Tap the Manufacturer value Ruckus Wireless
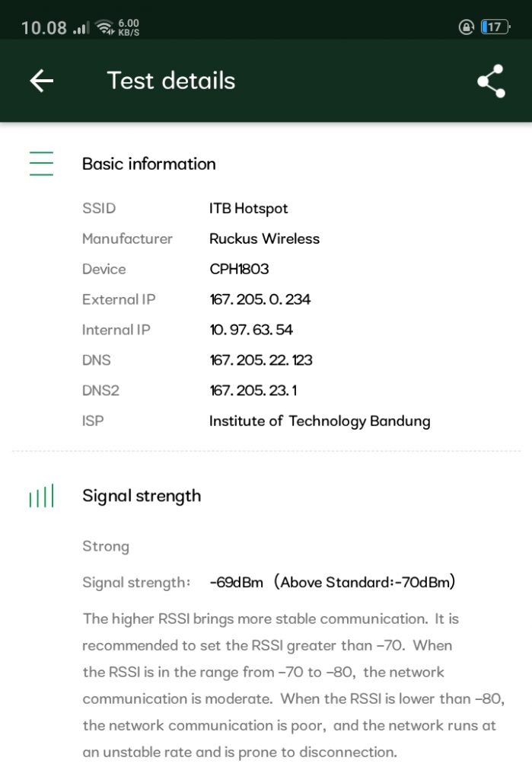This screenshot has width=532, height=780. pyautogui.click(x=265, y=238)
